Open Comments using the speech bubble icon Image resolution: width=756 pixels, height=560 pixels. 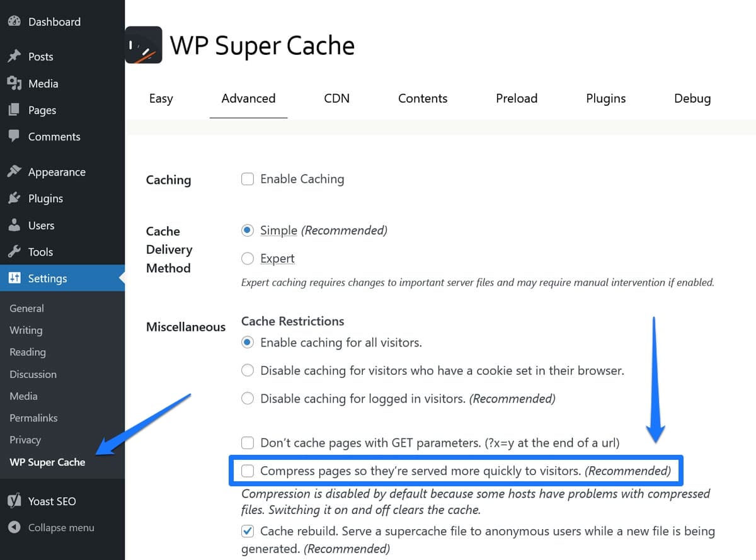coord(14,136)
